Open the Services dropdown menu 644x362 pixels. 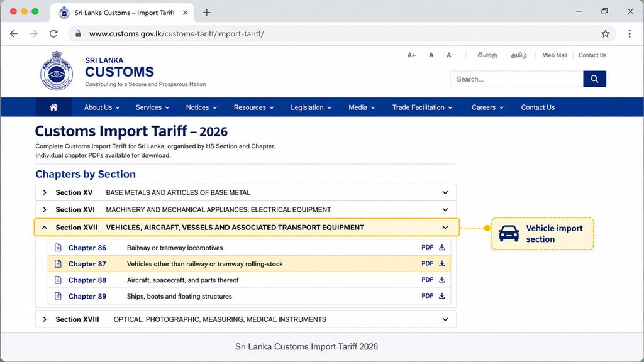tap(152, 107)
